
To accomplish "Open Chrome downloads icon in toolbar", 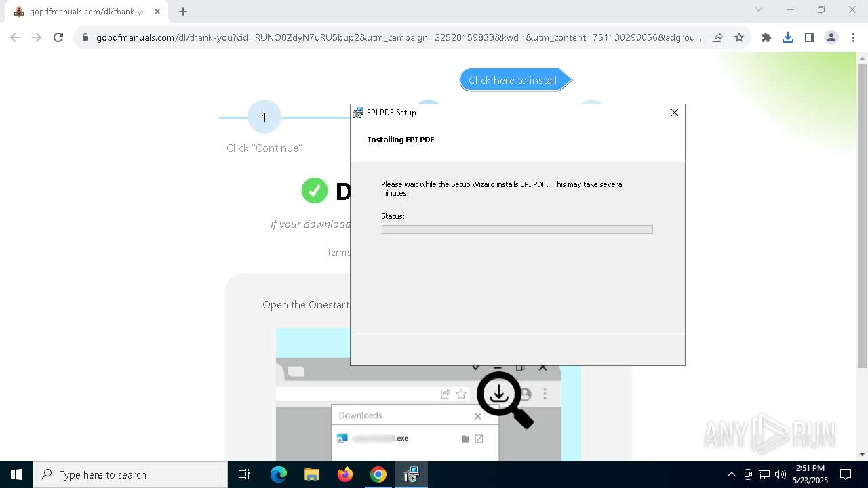I will pos(788,37).
